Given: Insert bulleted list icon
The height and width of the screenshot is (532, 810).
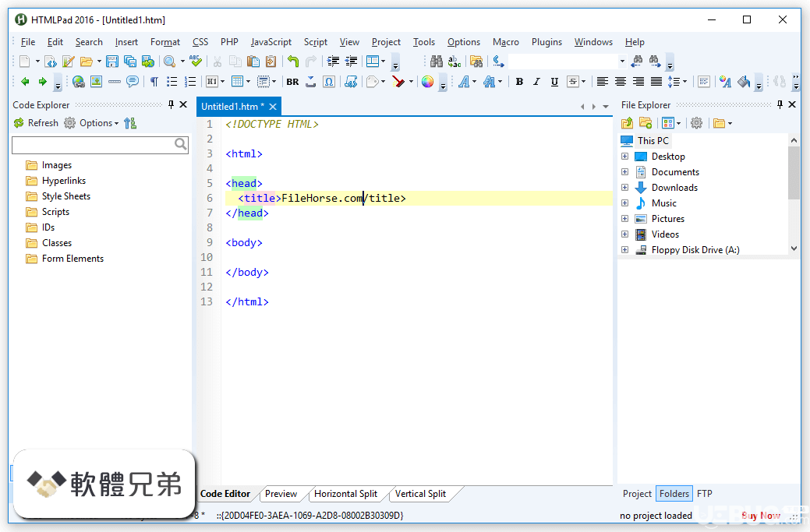Looking at the screenshot, I should click(x=172, y=82).
